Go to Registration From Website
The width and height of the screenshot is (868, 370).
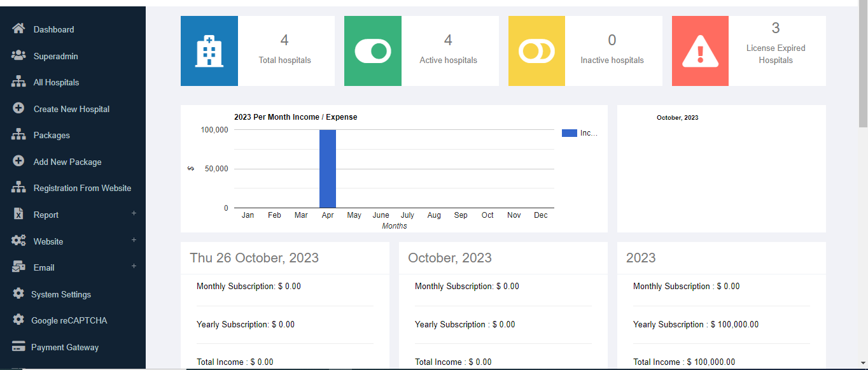82,188
